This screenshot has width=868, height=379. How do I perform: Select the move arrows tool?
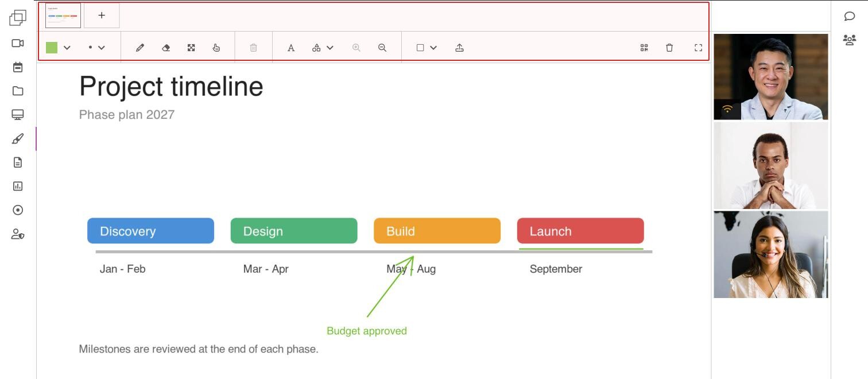(191, 48)
